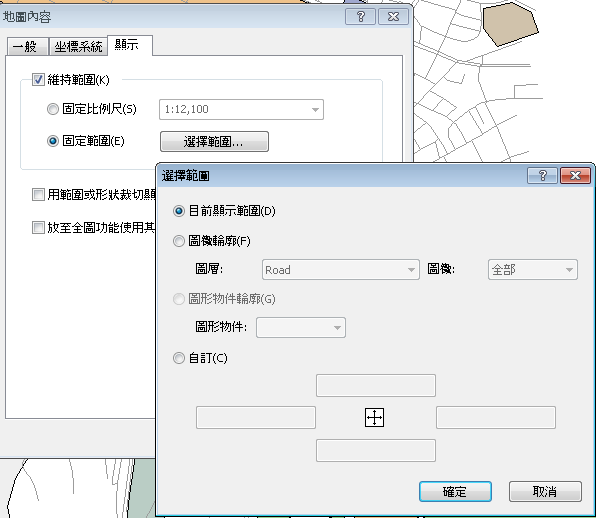Click the help icon in 地圖內容 dialog

(x=360, y=17)
